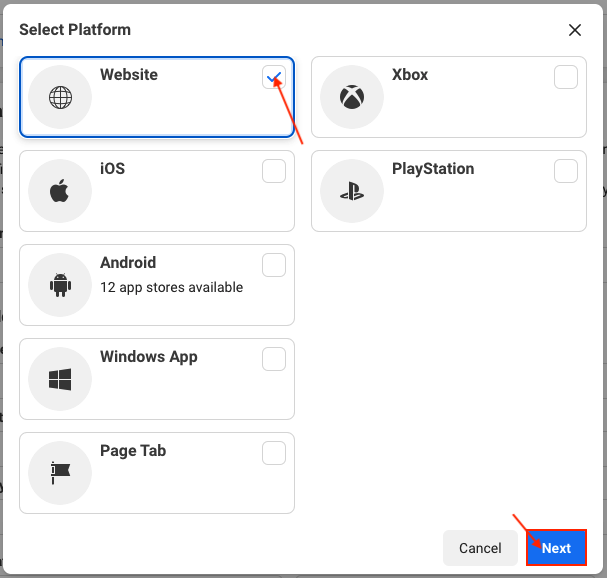Check the PlayStation platform checkbox
Screen dimensions: 607x578
click(x=566, y=171)
